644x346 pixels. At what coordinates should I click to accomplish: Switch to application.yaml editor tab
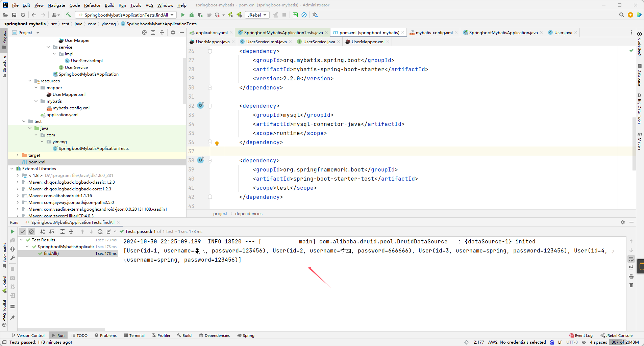point(211,33)
